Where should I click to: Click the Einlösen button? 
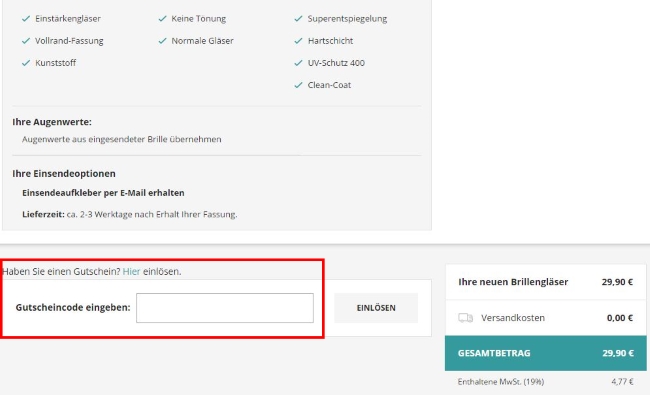pos(376,308)
